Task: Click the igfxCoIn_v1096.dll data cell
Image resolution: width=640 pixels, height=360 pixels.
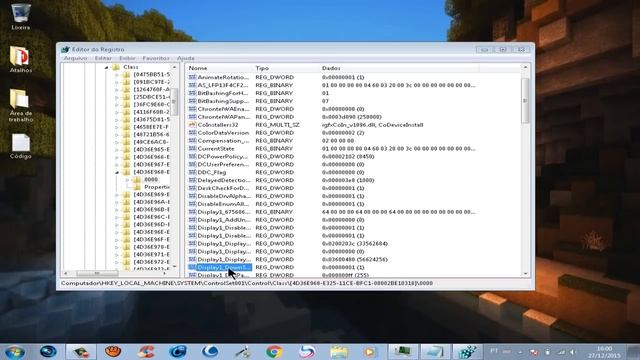Action: click(x=372, y=124)
